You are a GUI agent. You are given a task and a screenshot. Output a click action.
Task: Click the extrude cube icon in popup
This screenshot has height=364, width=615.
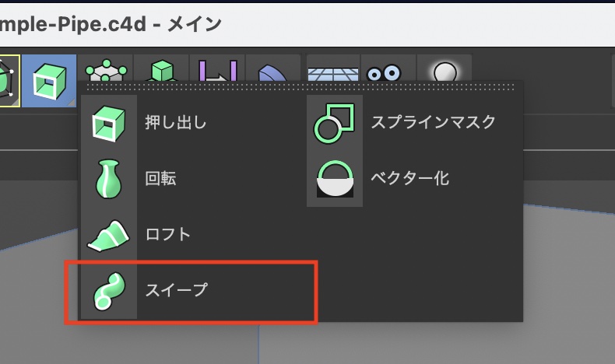pos(108,122)
